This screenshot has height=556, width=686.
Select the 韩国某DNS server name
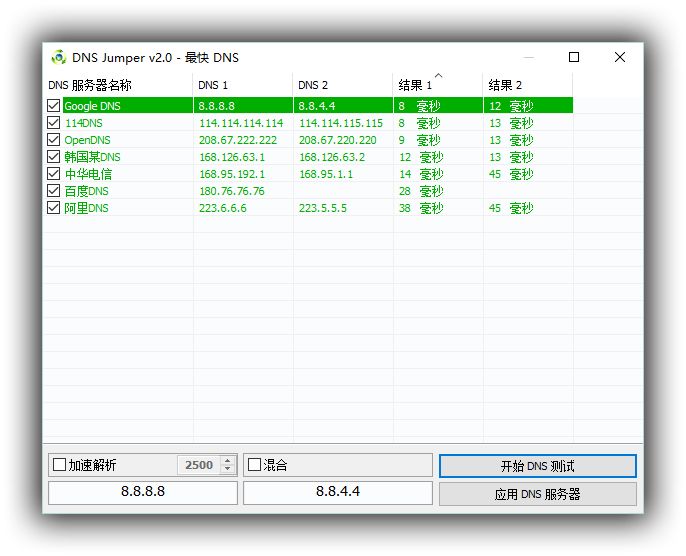tap(92, 157)
